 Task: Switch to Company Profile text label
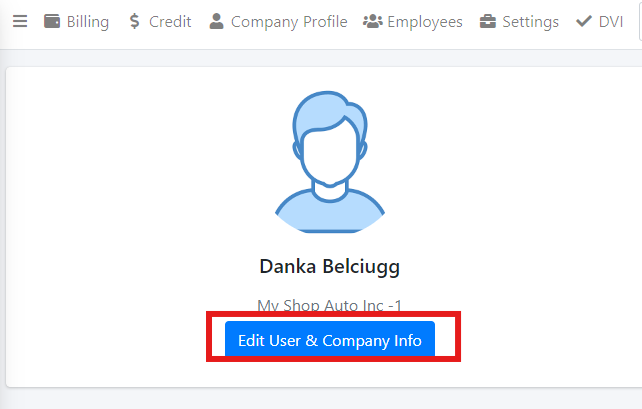click(x=289, y=22)
